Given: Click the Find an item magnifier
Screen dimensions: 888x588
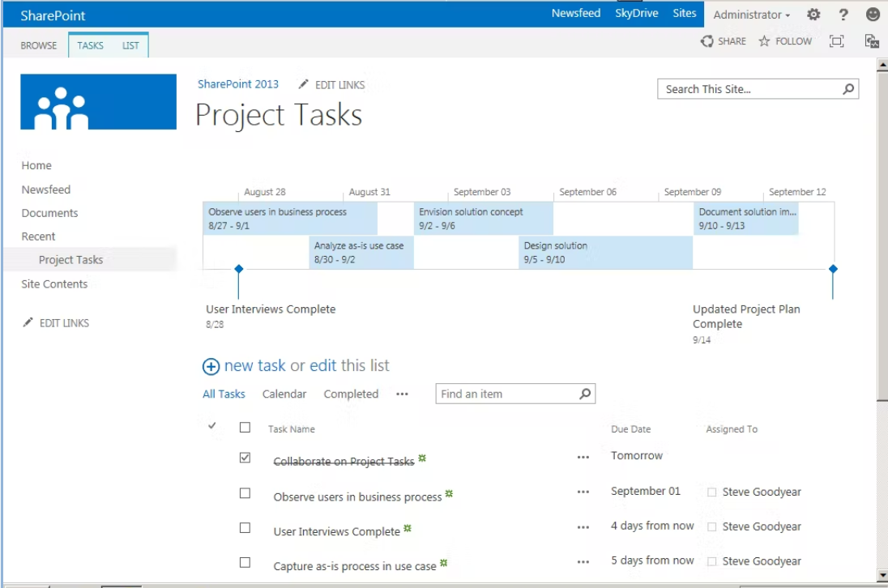Looking at the screenshot, I should coord(585,394).
